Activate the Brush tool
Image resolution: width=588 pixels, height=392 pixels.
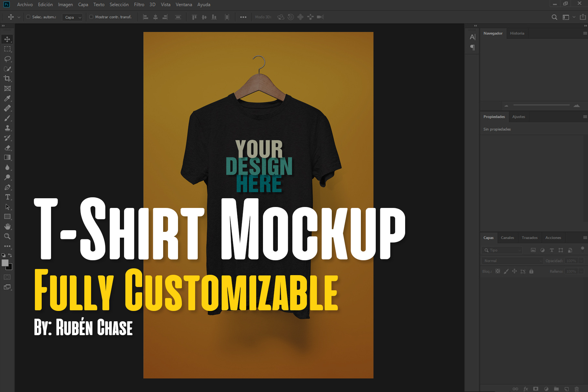coord(7,118)
